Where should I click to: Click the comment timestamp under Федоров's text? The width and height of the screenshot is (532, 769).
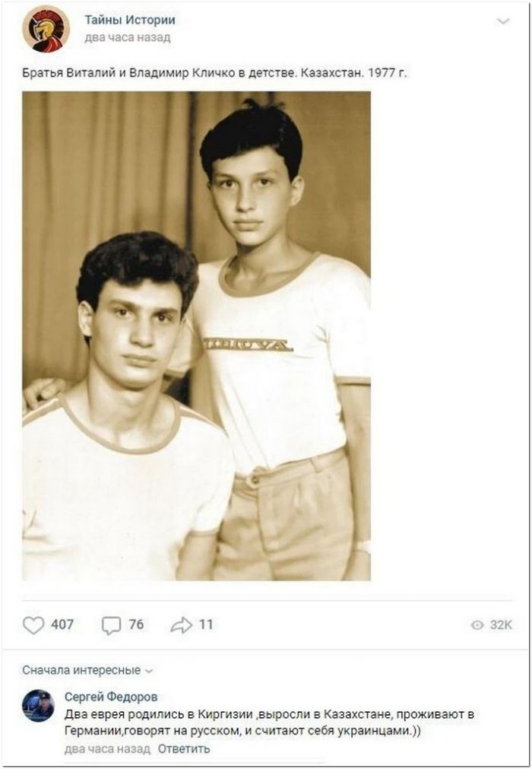click(107, 748)
